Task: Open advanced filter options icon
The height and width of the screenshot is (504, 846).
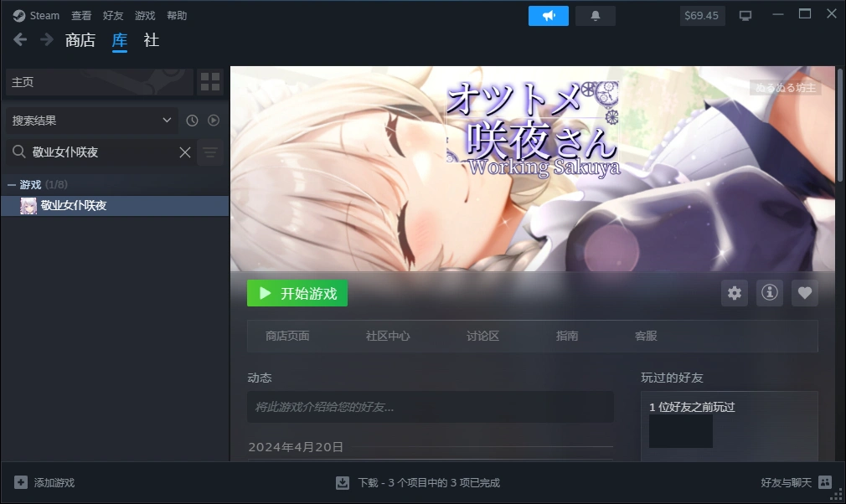Action: (210, 152)
